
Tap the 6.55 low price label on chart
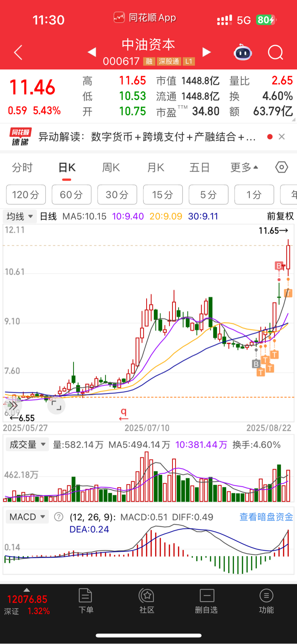[22, 418]
